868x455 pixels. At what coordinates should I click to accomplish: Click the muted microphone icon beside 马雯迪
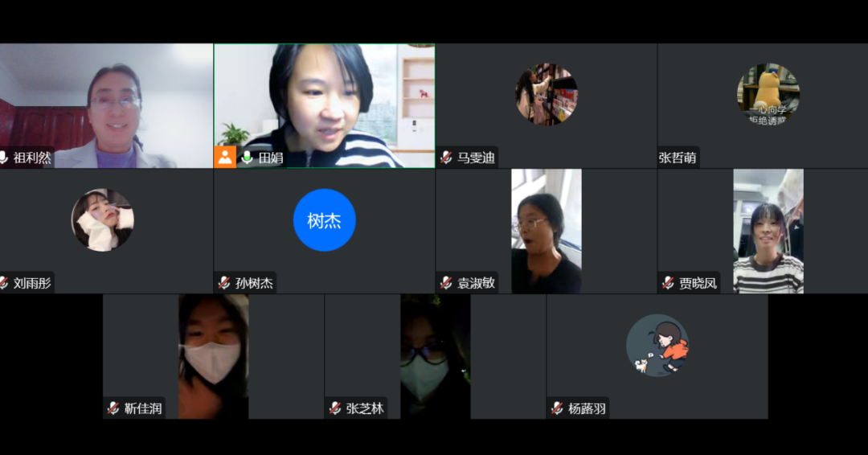tap(446, 158)
